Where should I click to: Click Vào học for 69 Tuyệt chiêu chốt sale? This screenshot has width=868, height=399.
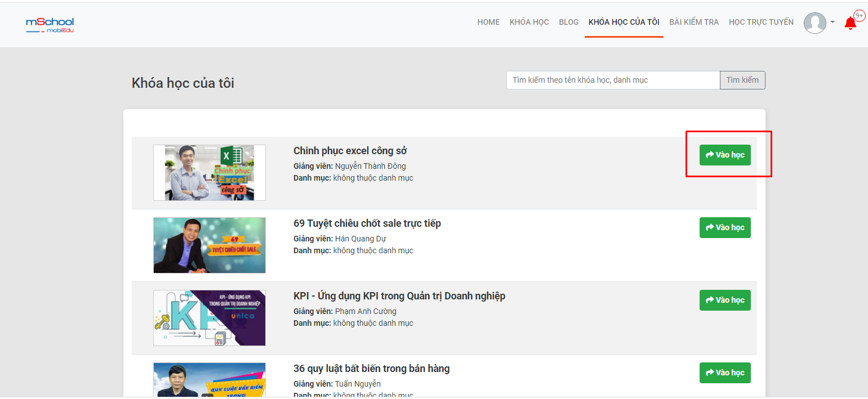click(x=725, y=227)
